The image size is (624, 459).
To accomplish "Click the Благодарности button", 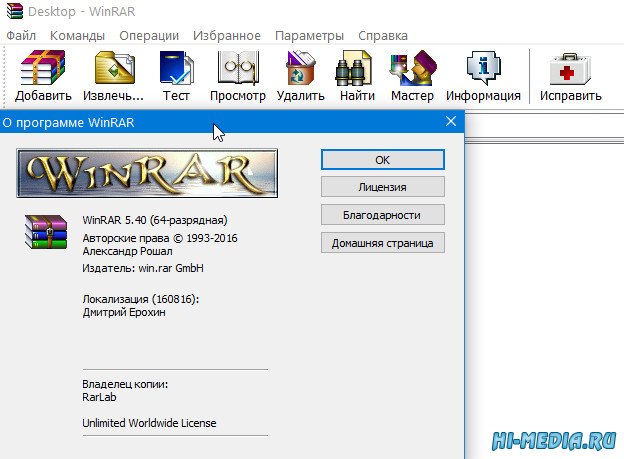I will tap(382, 215).
